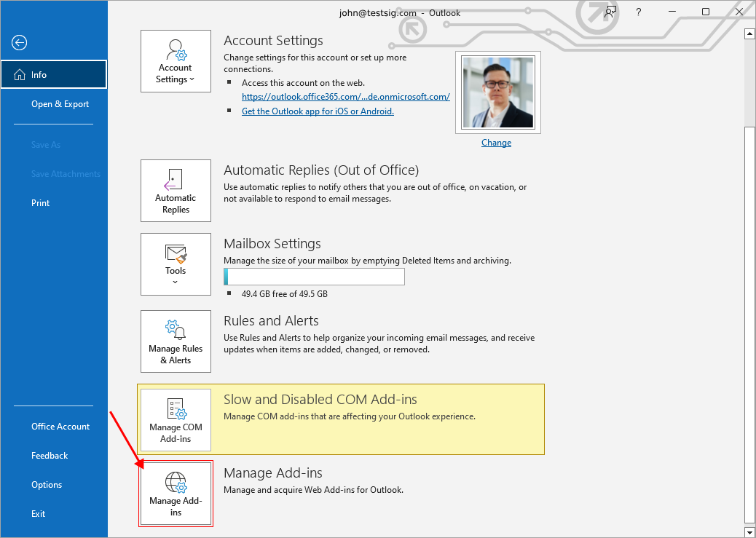This screenshot has width=756, height=538.
Task: Open Automatic Replies settings
Action: point(176,191)
